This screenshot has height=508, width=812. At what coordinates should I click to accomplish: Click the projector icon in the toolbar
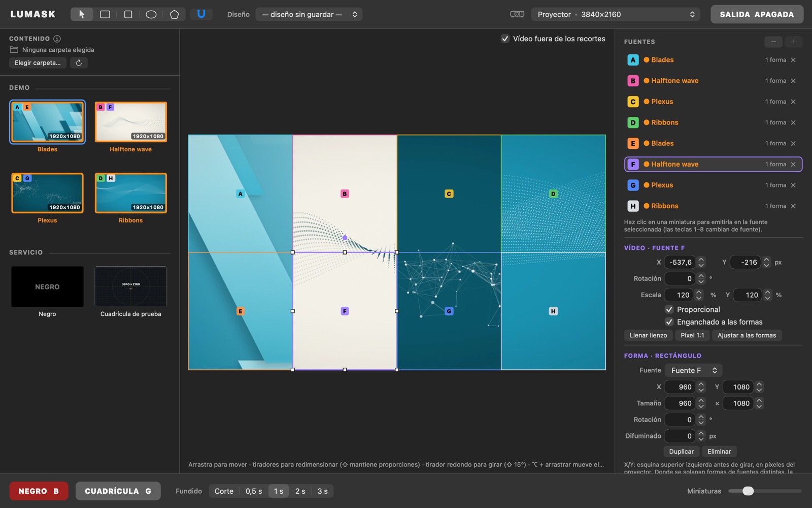pos(517,14)
